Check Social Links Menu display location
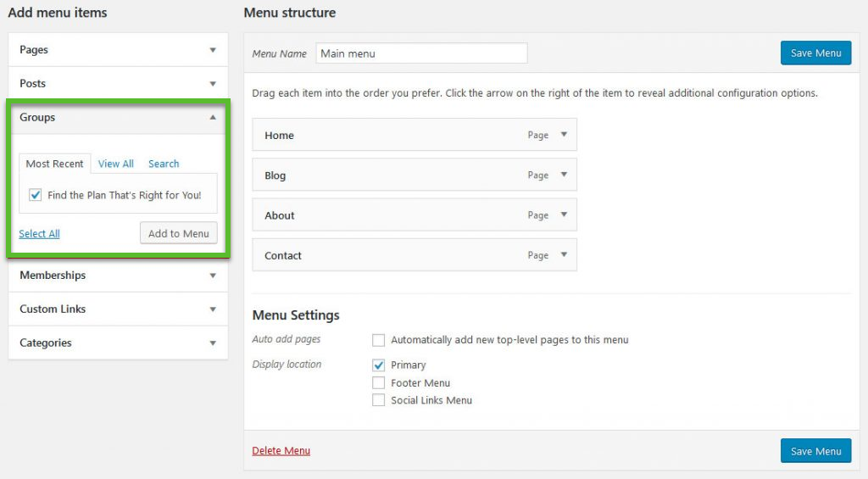 [379, 400]
